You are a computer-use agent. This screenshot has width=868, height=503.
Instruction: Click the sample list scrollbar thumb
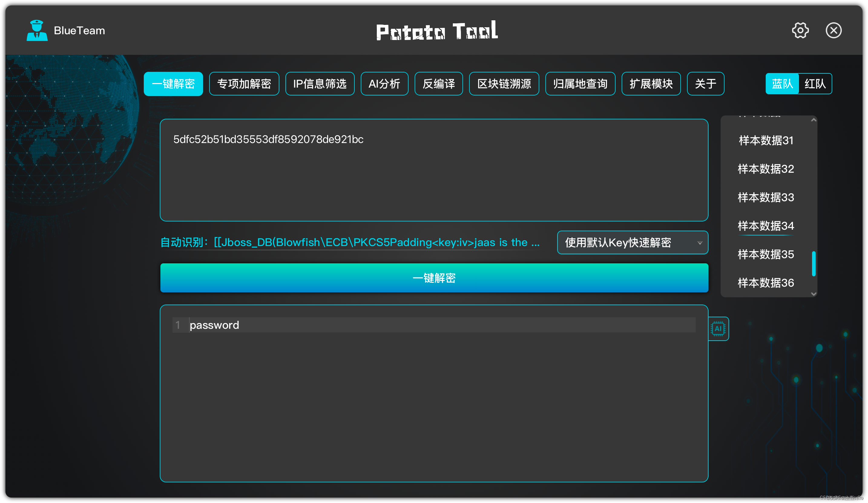[813, 264]
